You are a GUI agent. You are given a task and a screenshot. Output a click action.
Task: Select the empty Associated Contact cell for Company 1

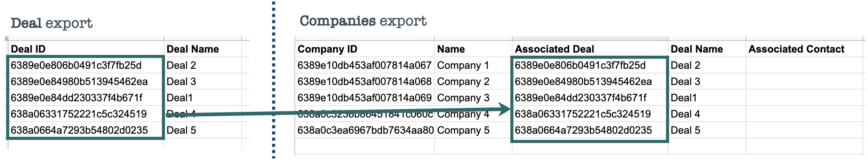click(x=804, y=65)
